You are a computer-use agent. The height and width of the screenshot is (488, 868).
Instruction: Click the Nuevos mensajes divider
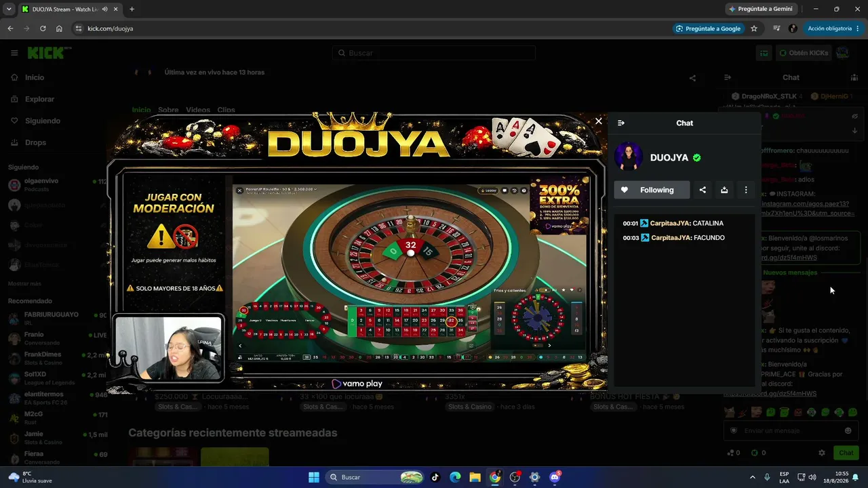[x=790, y=272]
